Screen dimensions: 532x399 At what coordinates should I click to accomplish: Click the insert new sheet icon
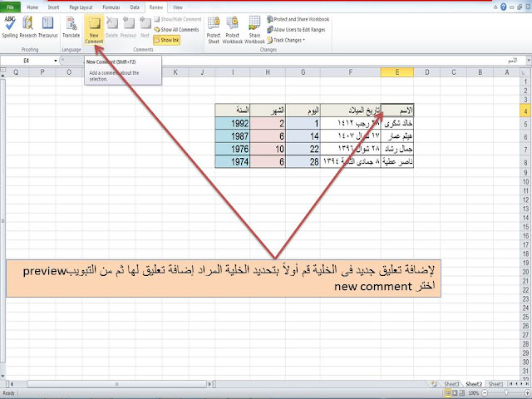[x=434, y=384]
